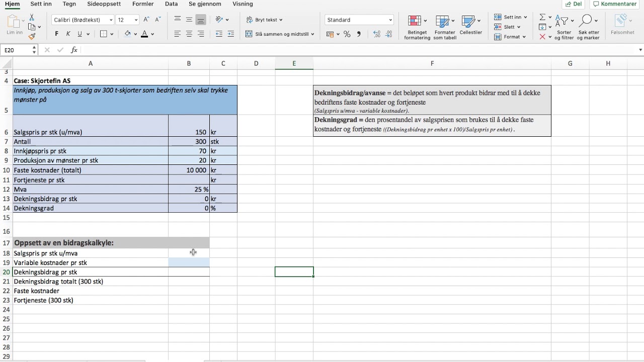
Task: Open Sorter og filtrer tool
Action: [564, 27]
